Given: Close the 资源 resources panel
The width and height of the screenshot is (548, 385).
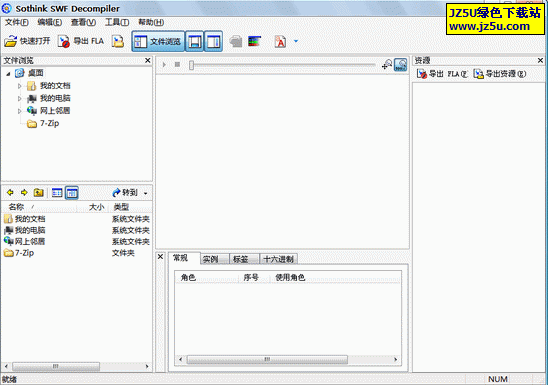Looking at the screenshot, I should pyautogui.click(x=540, y=60).
